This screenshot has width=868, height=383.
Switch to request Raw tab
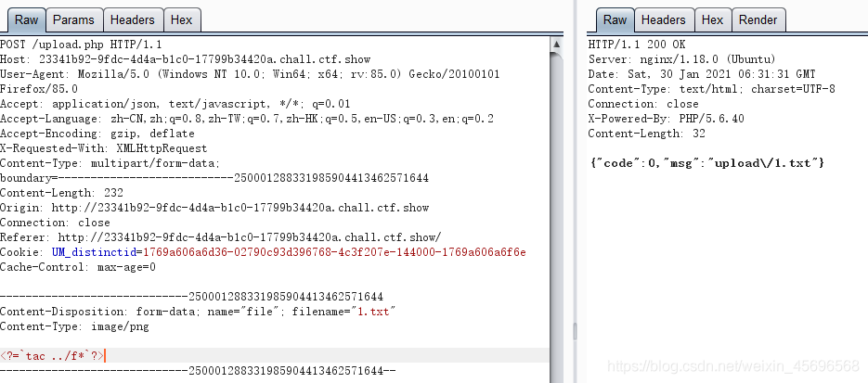[x=26, y=19]
